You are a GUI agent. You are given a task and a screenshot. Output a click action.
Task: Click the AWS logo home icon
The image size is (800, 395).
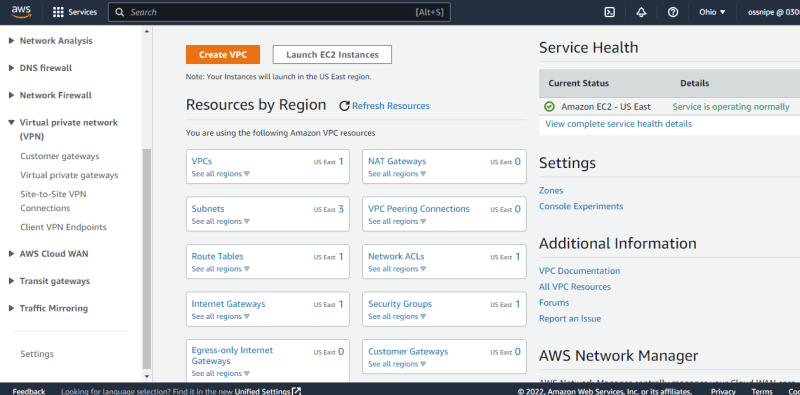(21, 12)
